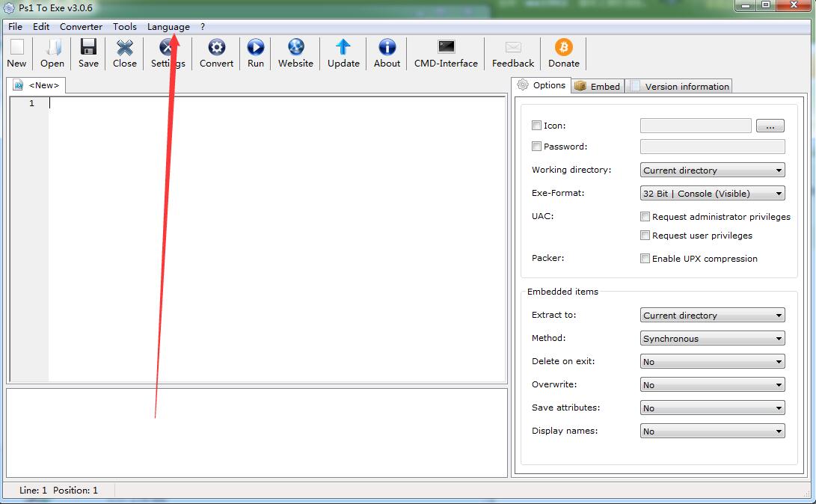Tick the Password checkbox

coord(536,147)
